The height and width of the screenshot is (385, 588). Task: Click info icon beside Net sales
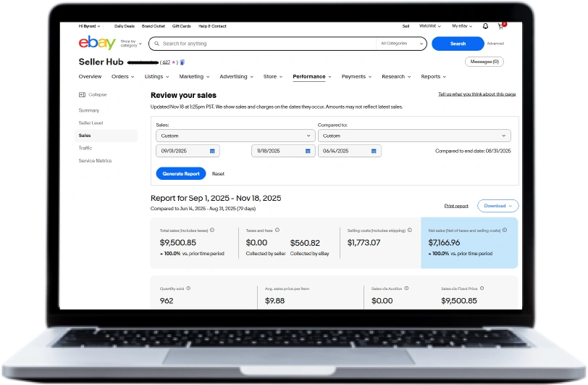[505, 230]
